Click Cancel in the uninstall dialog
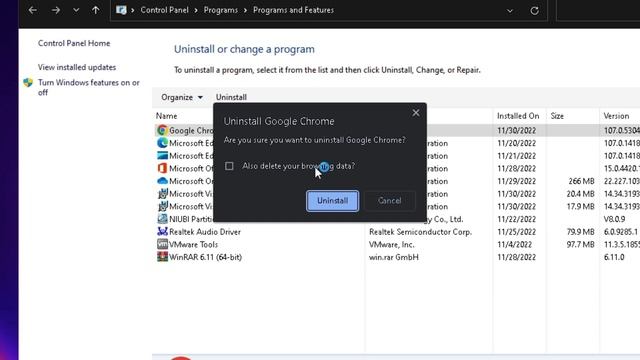Viewport: 640px width, 360px height. click(x=389, y=201)
